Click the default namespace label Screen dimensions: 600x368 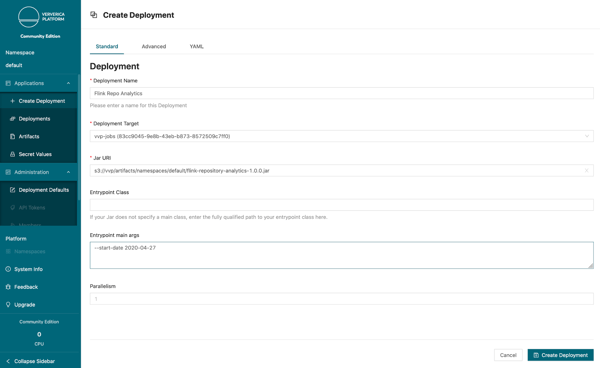pos(14,65)
